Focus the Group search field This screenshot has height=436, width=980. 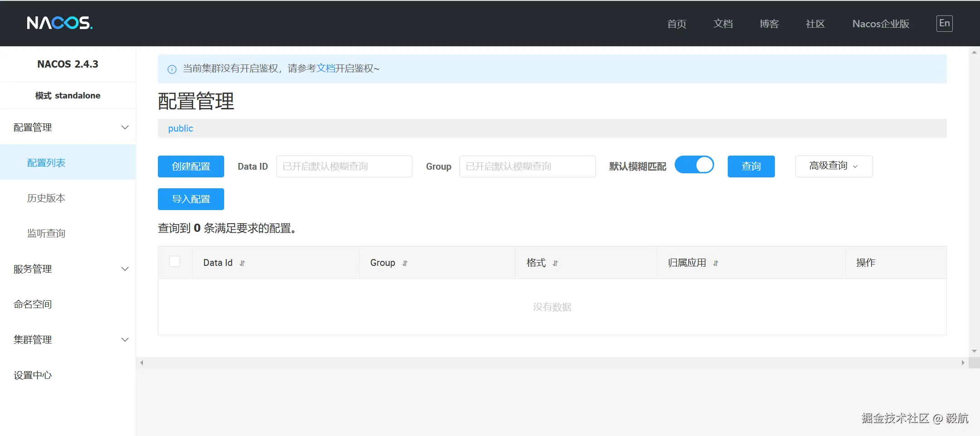click(528, 167)
